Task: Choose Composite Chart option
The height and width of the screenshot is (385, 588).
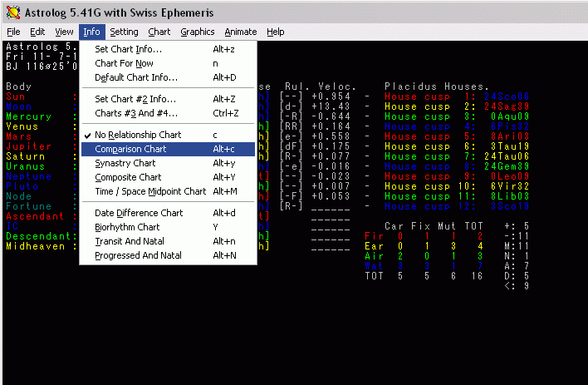Action: [168, 177]
